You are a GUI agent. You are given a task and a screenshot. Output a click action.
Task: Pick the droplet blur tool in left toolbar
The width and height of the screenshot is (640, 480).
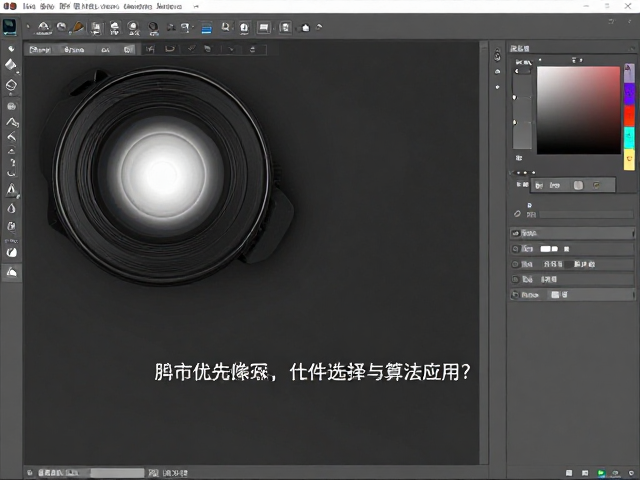11,208
